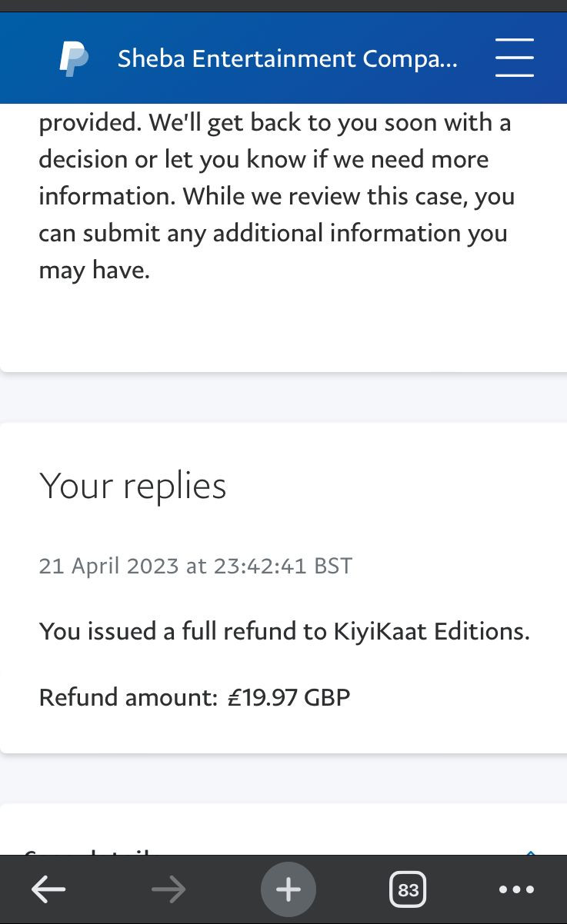The image size is (567, 924).
Task: Click the refund amount £19.97 GBP
Action: click(289, 697)
